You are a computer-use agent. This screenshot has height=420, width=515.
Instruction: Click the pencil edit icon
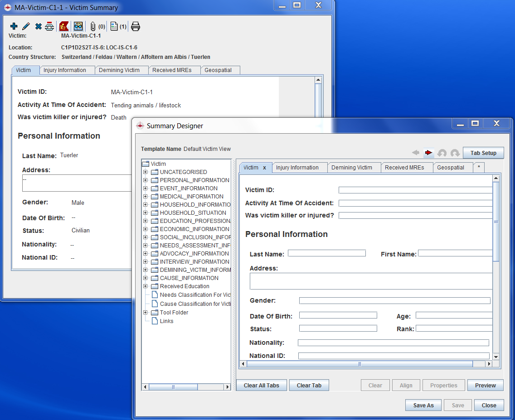click(26, 26)
